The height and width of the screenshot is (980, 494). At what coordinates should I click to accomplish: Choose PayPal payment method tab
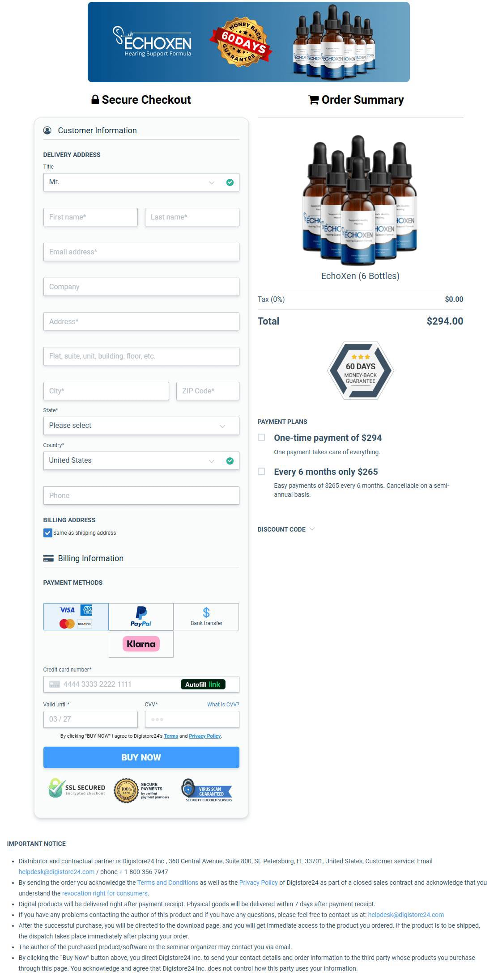(x=141, y=617)
